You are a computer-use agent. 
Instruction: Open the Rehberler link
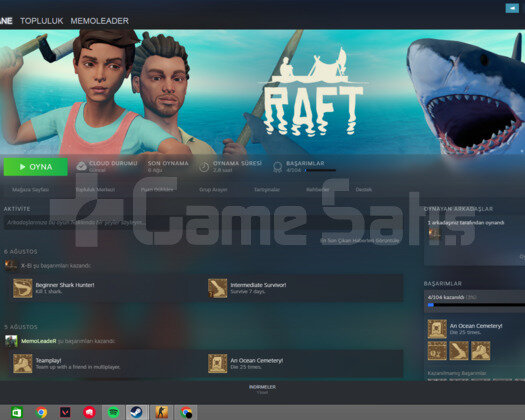[x=317, y=190]
